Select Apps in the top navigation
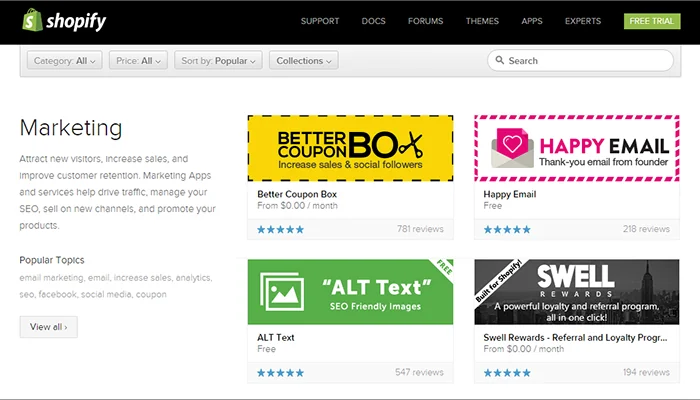700x400 pixels. click(532, 21)
